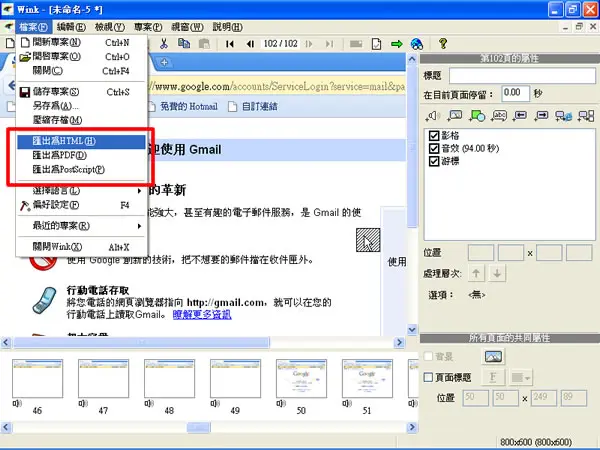This screenshot has width=600, height=450.
Task: Click the add textbox abc icon
Action: [x=499, y=116]
